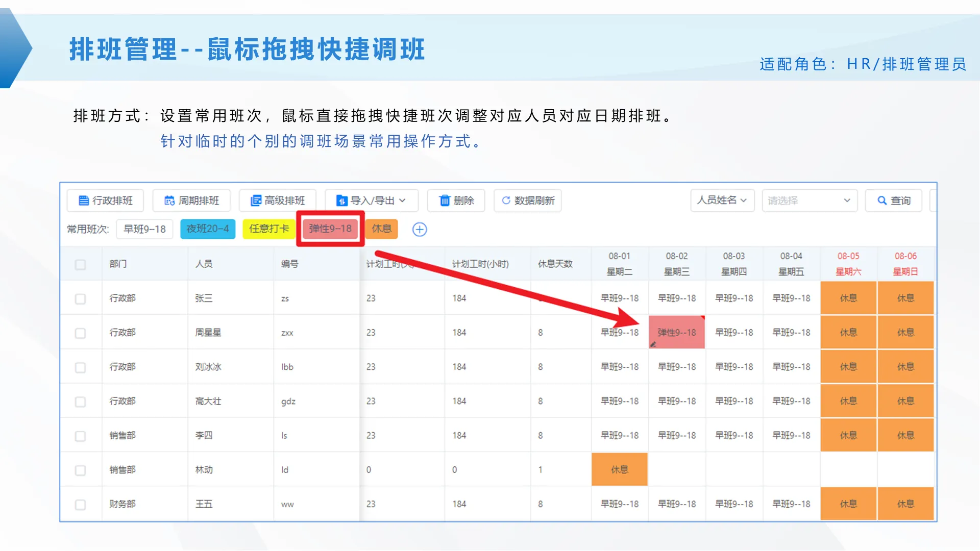Image resolution: width=980 pixels, height=551 pixels.
Task: Select the orange 休息 shift tag
Action: point(381,229)
